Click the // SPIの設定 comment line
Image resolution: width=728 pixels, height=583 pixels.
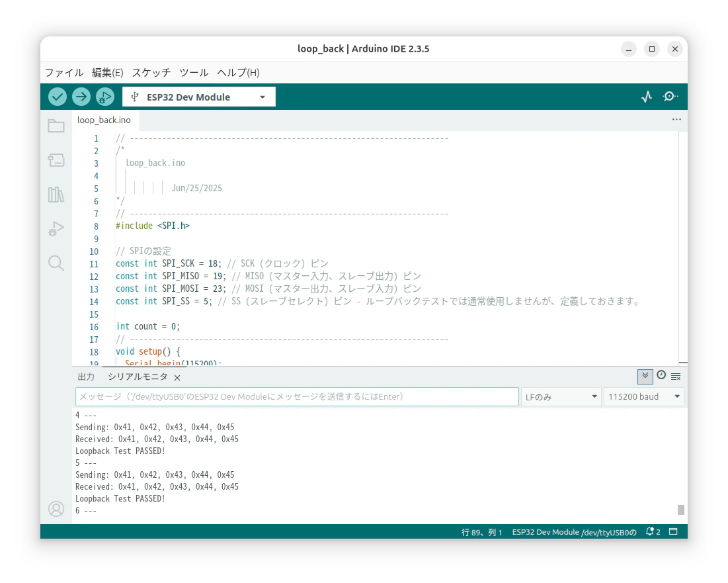143,251
